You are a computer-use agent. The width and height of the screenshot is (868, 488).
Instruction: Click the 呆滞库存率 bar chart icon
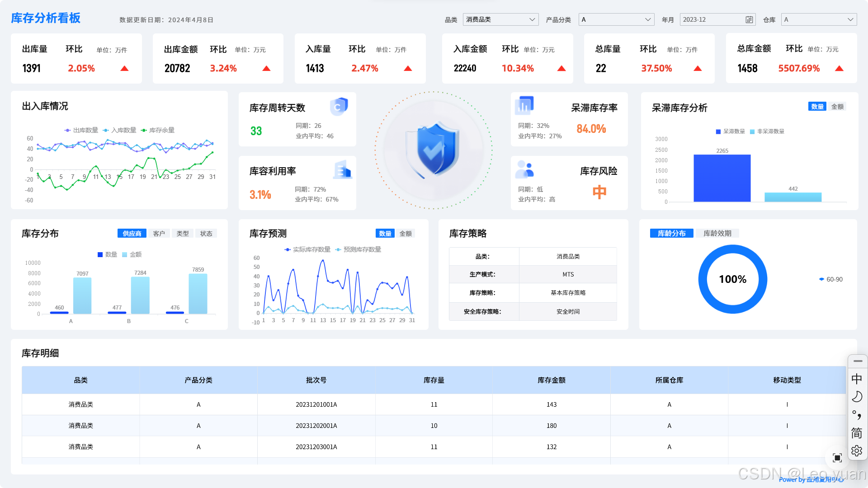click(524, 106)
